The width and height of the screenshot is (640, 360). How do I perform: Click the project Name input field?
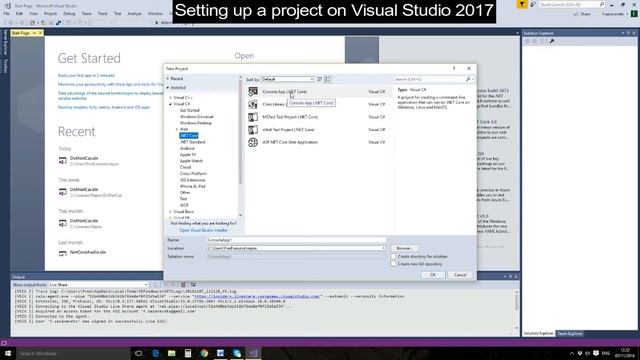click(296, 240)
